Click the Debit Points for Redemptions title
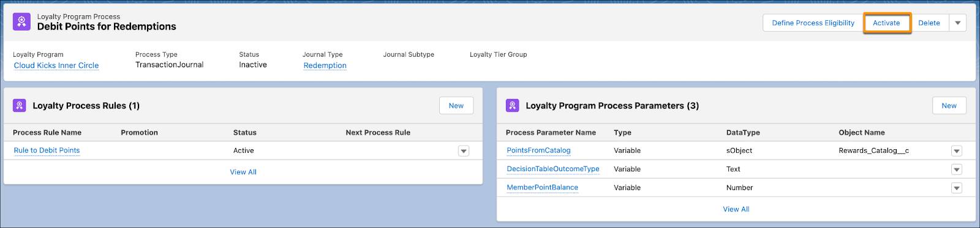The width and height of the screenshot is (980, 228). click(x=107, y=27)
